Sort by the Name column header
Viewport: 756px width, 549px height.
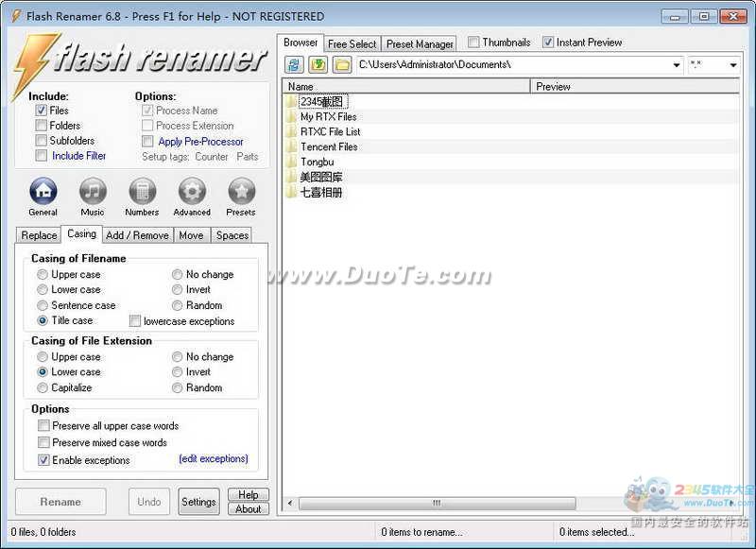tap(406, 86)
